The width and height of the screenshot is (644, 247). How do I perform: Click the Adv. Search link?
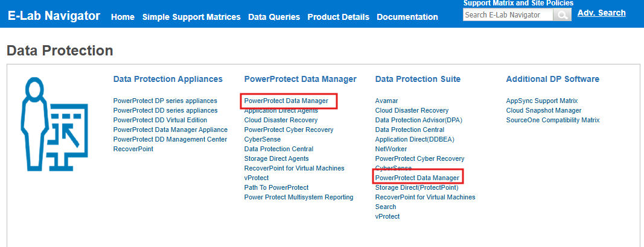[x=601, y=13]
